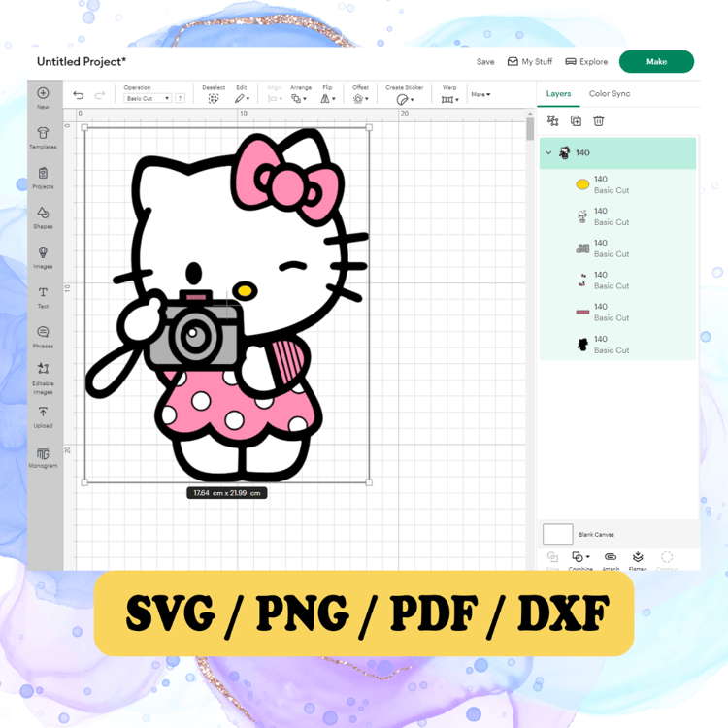The height and width of the screenshot is (728, 728).
Task: Open the Projects sidebar icon
Action: 43,173
